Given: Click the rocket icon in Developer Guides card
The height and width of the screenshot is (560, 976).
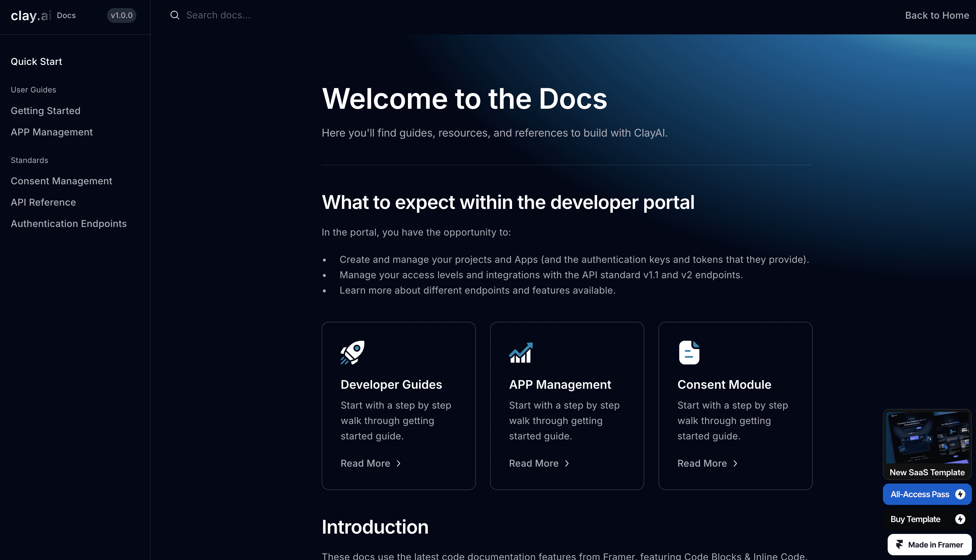Looking at the screenshot, I should click(352, 352).
